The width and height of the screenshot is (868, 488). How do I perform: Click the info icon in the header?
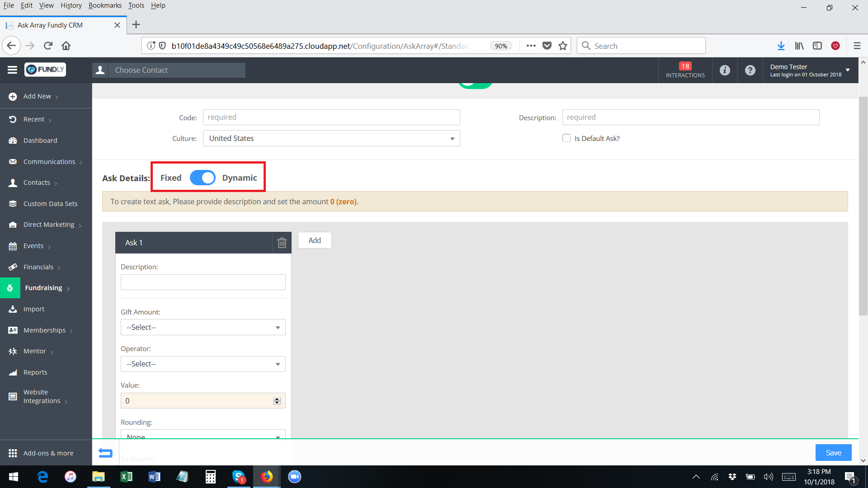point(725,70)
